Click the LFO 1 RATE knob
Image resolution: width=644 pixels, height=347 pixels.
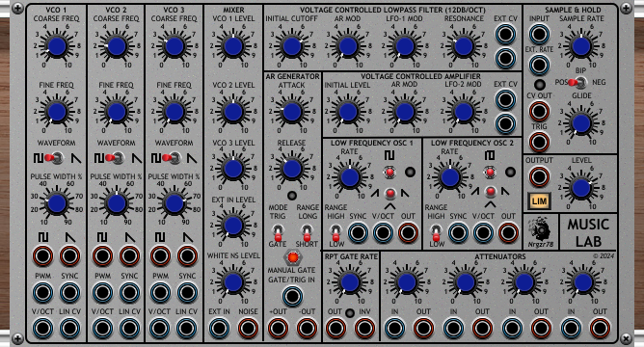pyautogui.click(x=350, y=177)
